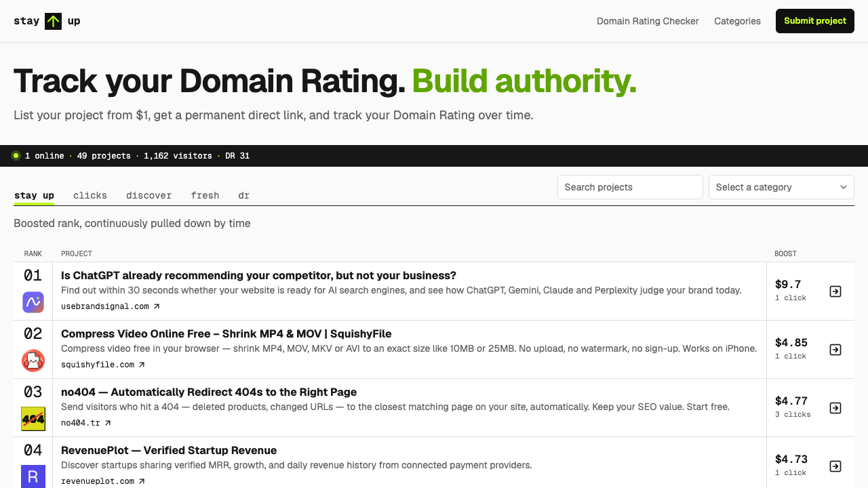Click the 1 online status text
868x488 pixels.
point(44,156)
